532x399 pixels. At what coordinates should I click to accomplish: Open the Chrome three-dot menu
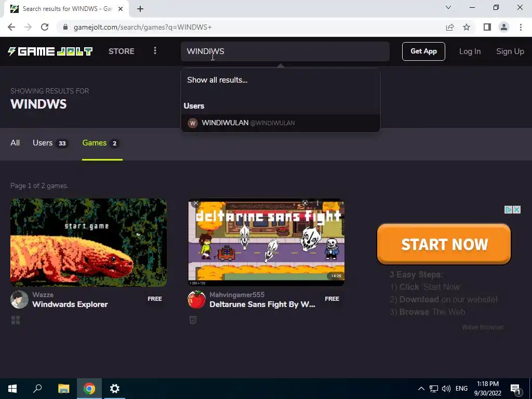coord(521,27)
